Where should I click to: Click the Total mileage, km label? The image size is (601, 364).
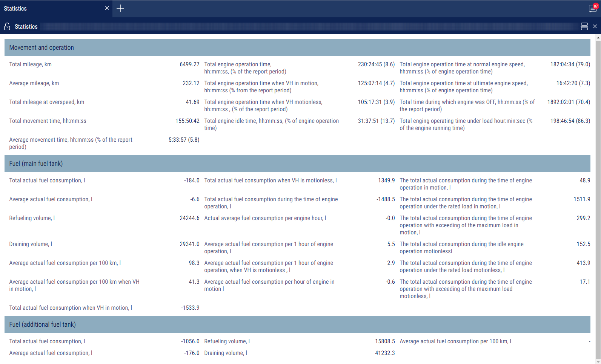click(31, 64)
